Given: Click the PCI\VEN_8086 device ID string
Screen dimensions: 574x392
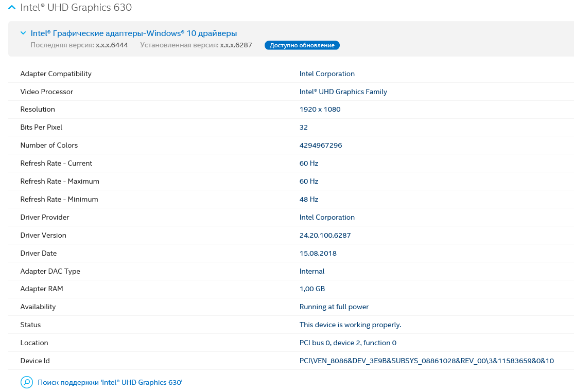Looking at the screenshot, I should [x=426, y=361].
